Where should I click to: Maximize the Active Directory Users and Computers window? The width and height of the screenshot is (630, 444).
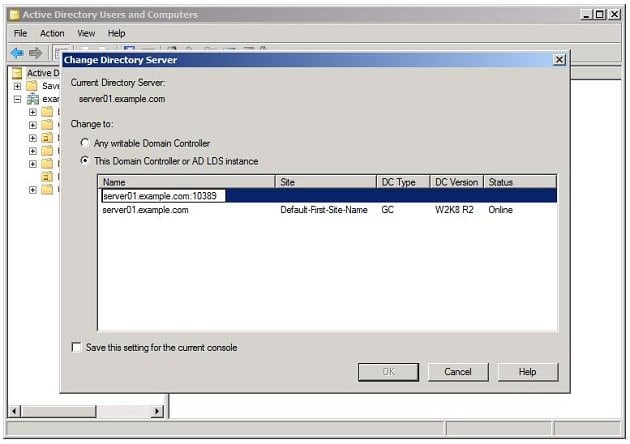click(x=599, y=14)
